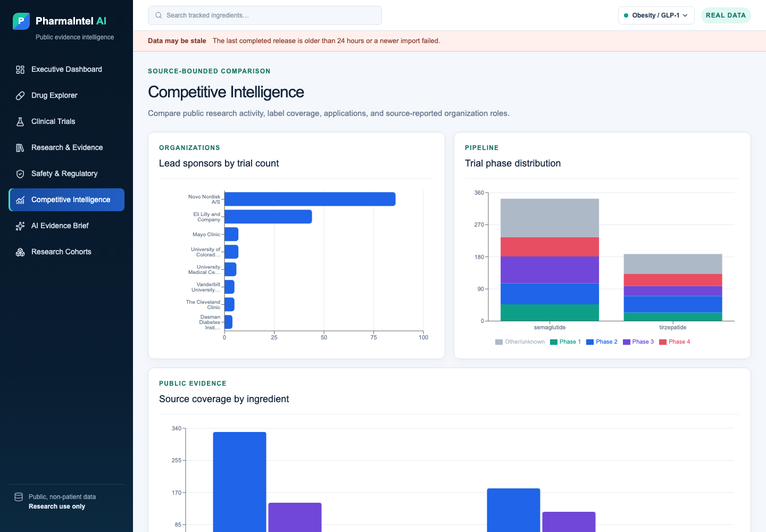Open AI Evidence Brief
The image size is (766, 532).
coord(66,226)
